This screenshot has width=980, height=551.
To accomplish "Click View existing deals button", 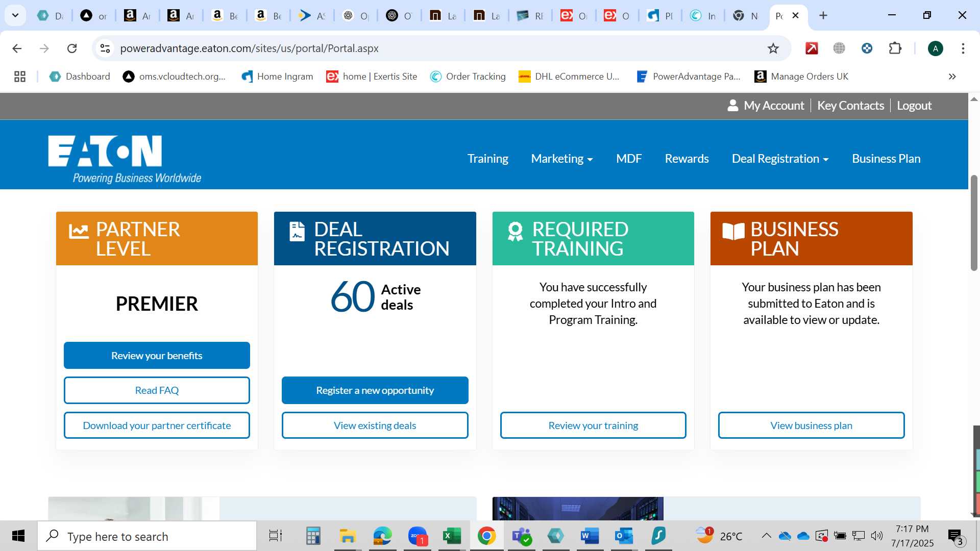I will click(x=375, y=425).
